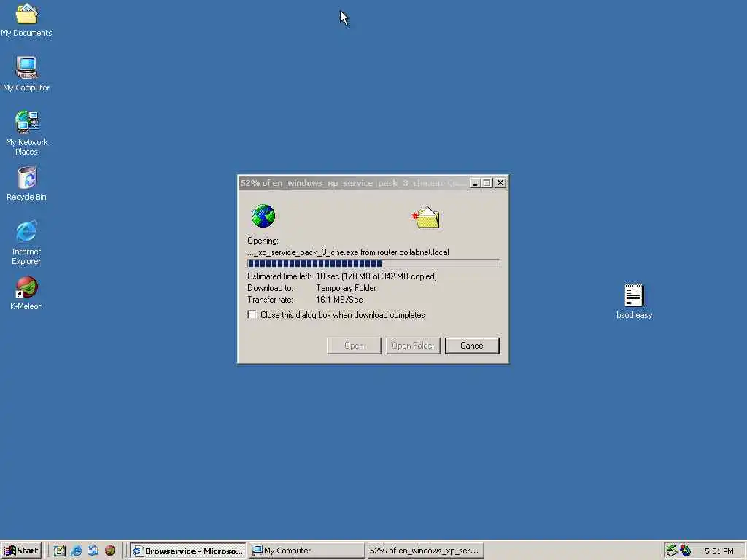Click the 'Temporary Folder' download location text
The height and width of the screenshot is (560, 747).
pyautogui.click(x=346, y=288)
